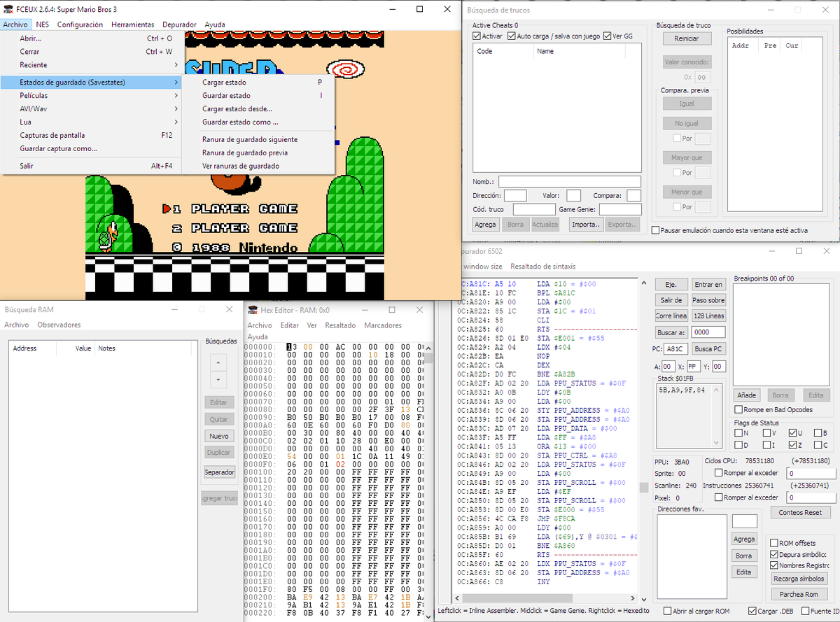Click the Separador button in Búsqueda RAM
The height and width of the screenshot is (622, 840).
[219, 472]
